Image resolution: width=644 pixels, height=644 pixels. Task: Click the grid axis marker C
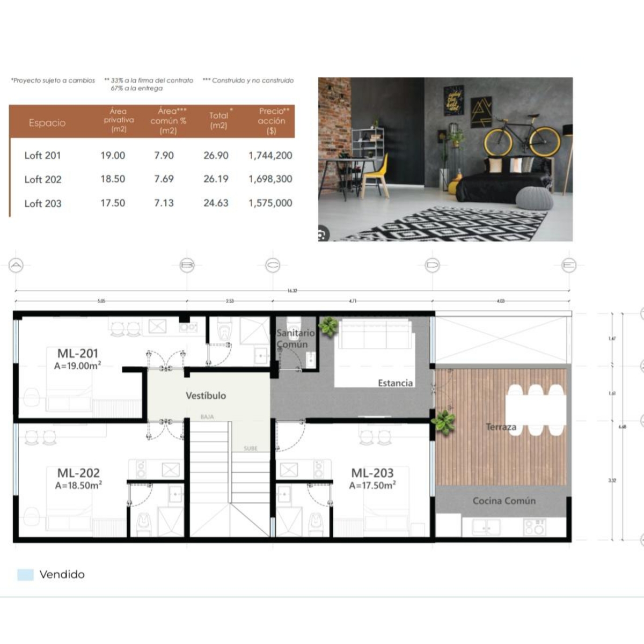point(273,265)
